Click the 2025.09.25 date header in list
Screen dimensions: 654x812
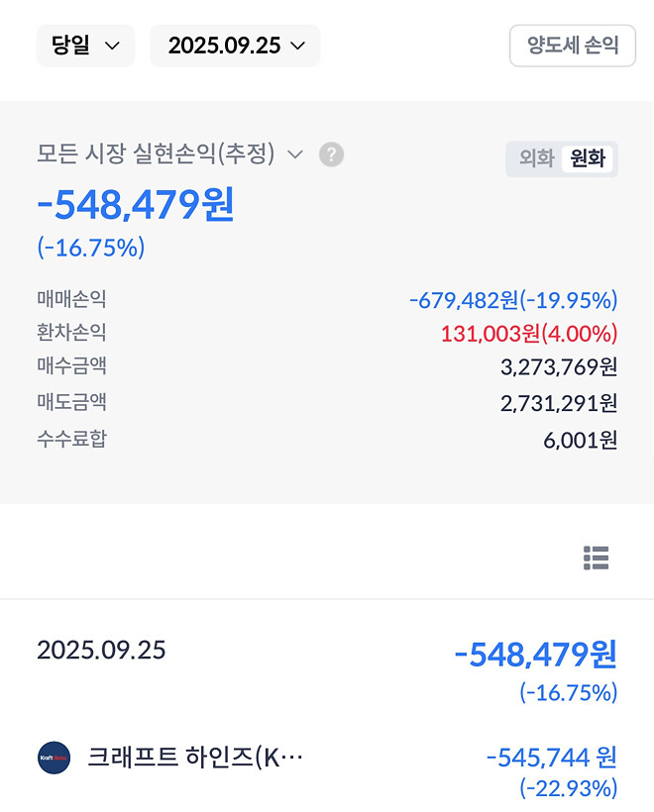pos(100,650)
